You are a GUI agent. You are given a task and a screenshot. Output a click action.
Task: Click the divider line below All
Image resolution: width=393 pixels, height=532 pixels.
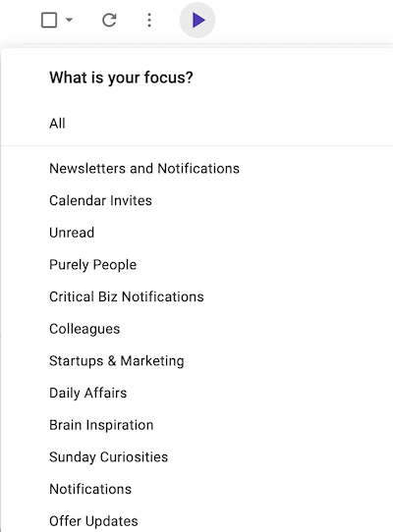tap(197, 146)
